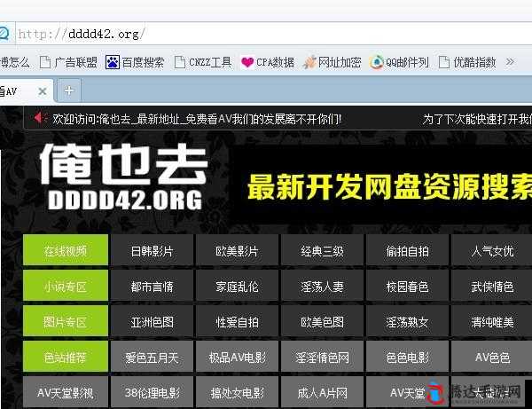532x409 pixels.
Task: Open the 广告联盟 bookmark
Action: 68,62
